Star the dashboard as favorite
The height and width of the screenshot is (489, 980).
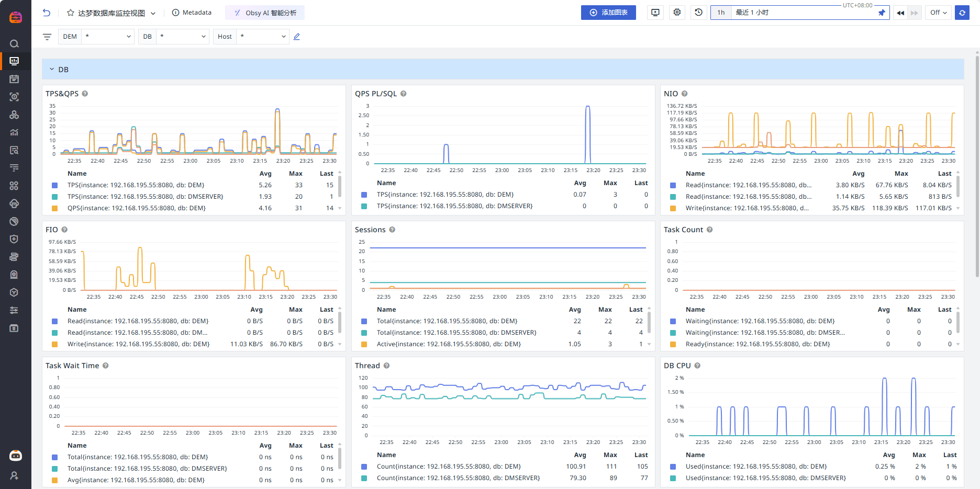point(71,13)
